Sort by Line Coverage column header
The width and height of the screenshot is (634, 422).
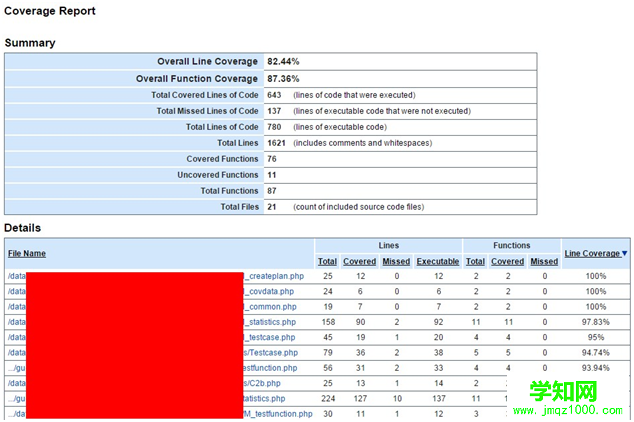pos(592,253)
